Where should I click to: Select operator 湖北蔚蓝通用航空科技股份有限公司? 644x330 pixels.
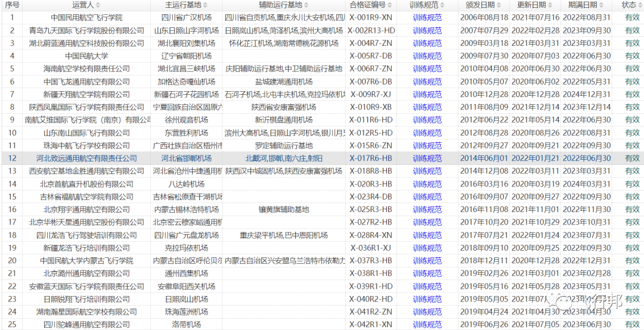point(86,43)
